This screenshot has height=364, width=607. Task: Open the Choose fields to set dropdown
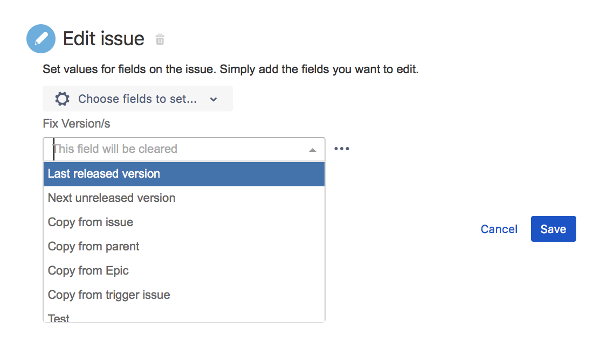pyautogui.click(x=137, y=99)
